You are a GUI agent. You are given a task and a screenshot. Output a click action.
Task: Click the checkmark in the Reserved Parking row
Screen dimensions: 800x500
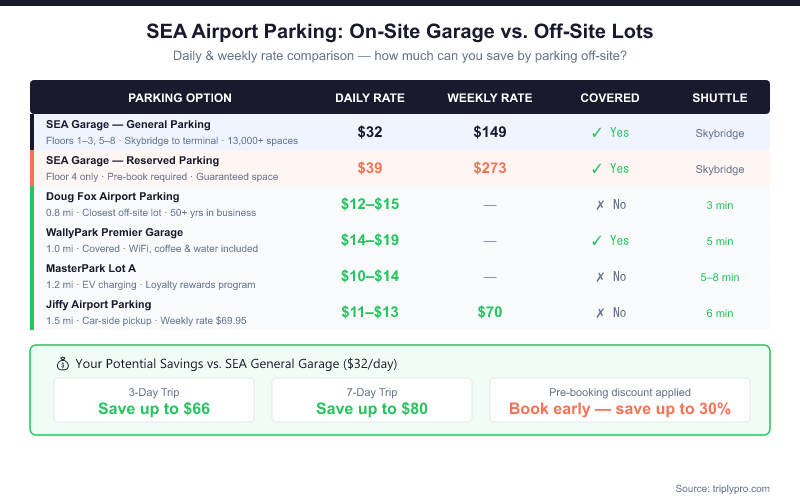pos(596,169)
